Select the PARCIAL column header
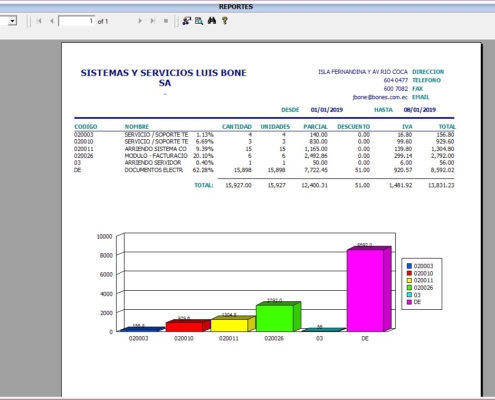Viewport: 495px width, 400px height. [x=315, y=127]
